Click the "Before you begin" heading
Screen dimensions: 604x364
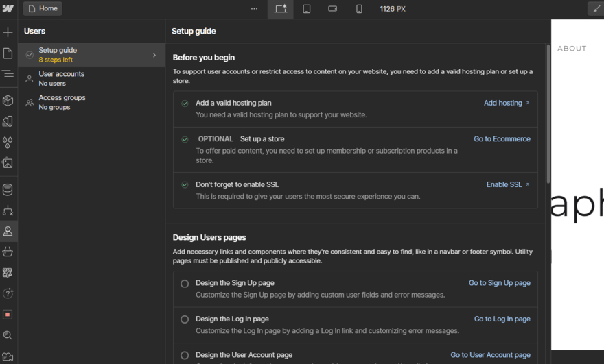(x=203, y=58)
